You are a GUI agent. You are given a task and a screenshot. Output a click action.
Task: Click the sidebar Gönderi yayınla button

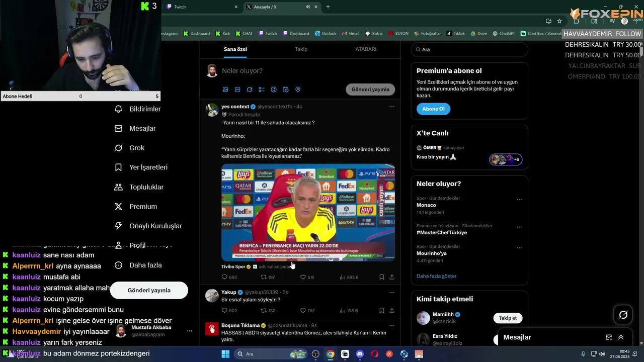pyautogui.click(x=149, y=290)
